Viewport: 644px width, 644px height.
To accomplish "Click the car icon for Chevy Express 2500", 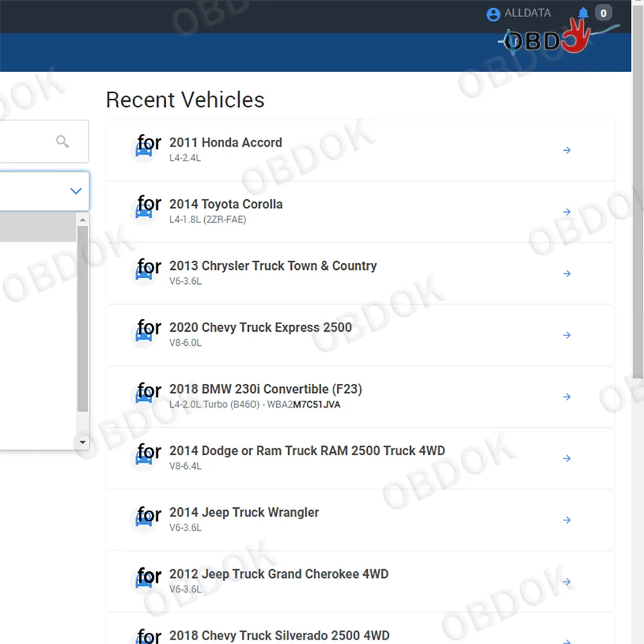I will click(x=144, y=336).
